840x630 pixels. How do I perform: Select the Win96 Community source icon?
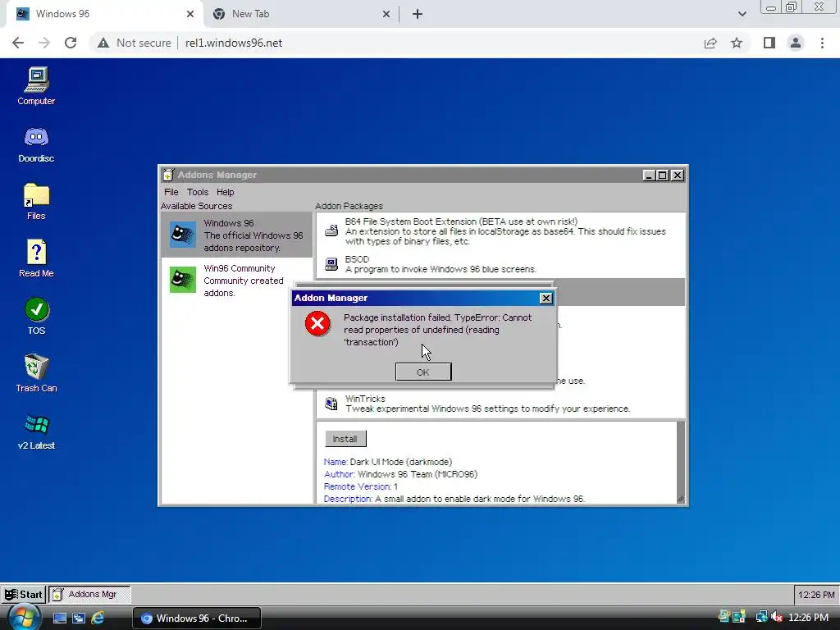coord(183,280)
